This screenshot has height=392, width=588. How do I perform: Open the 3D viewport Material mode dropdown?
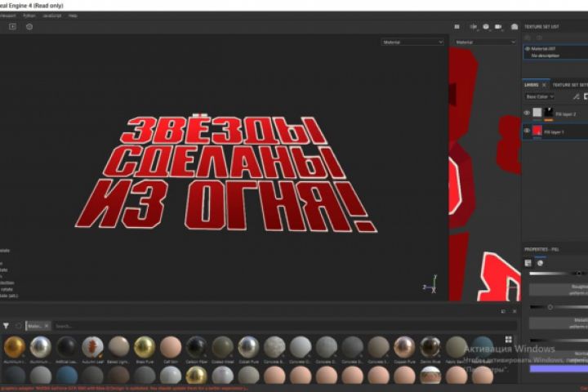pyautogui.click(x=412, y=42)
